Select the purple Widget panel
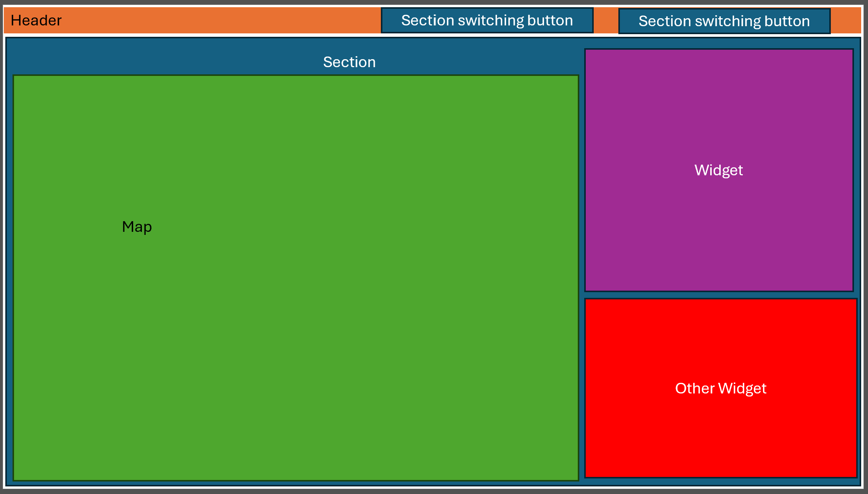 point(719,170)
